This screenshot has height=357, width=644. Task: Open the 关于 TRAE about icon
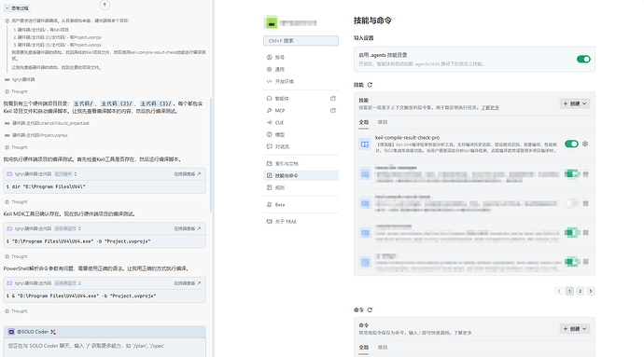tap(270, 222)
